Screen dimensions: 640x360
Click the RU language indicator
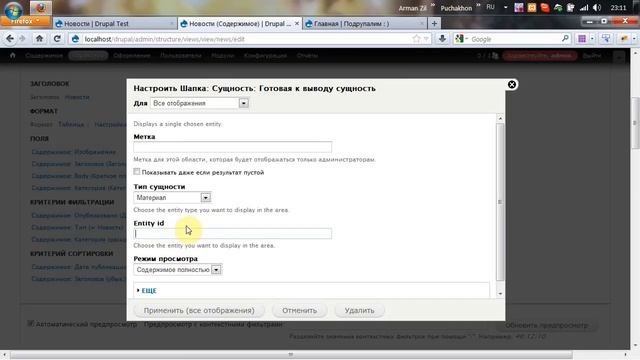click(x=490, y=7)
